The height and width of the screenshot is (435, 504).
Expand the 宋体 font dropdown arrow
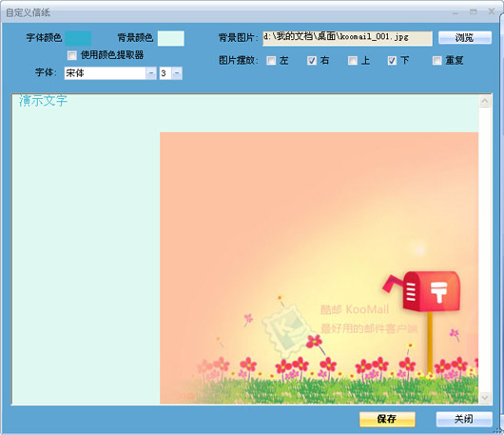[x=151, y=73]
